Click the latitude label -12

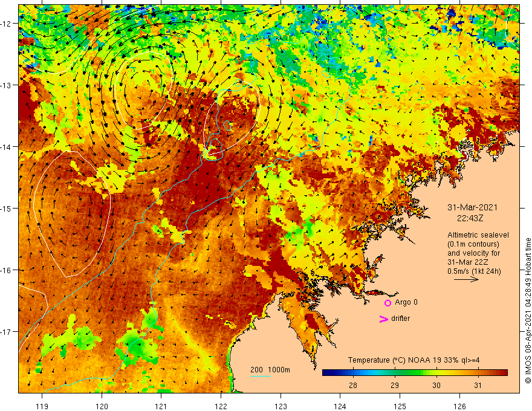(6, 24)
